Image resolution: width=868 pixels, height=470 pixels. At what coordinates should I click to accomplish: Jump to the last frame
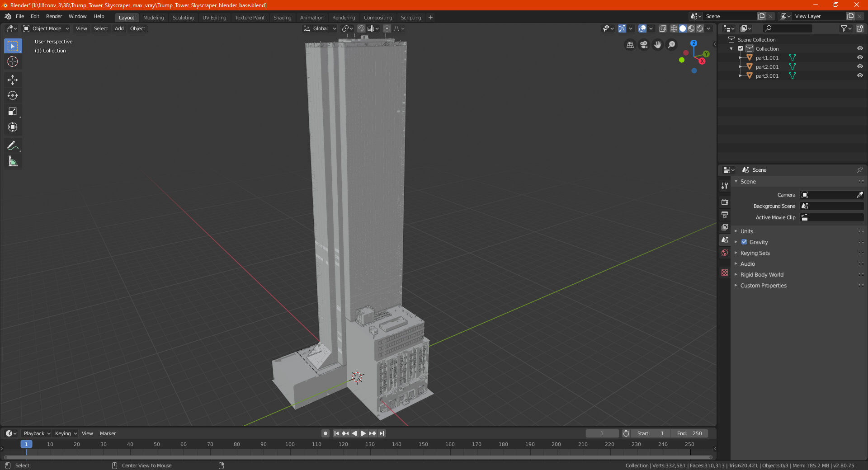click(x=382, y=433)
